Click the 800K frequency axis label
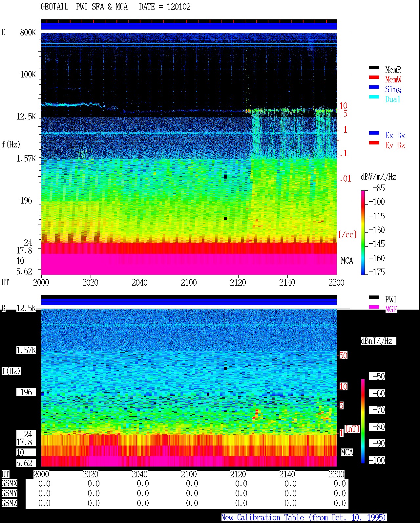420x523 pixels. (28, 32)
